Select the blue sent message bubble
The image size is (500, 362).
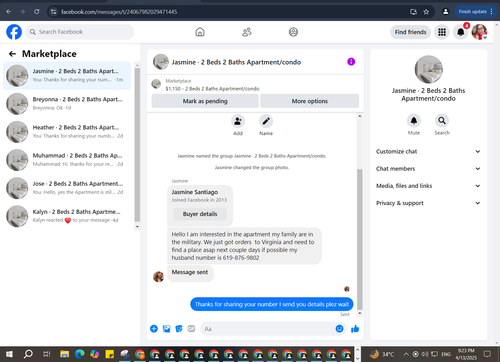272,304
